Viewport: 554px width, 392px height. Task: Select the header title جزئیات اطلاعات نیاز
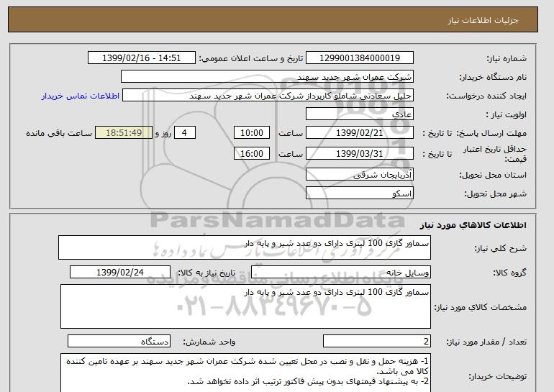483,20
